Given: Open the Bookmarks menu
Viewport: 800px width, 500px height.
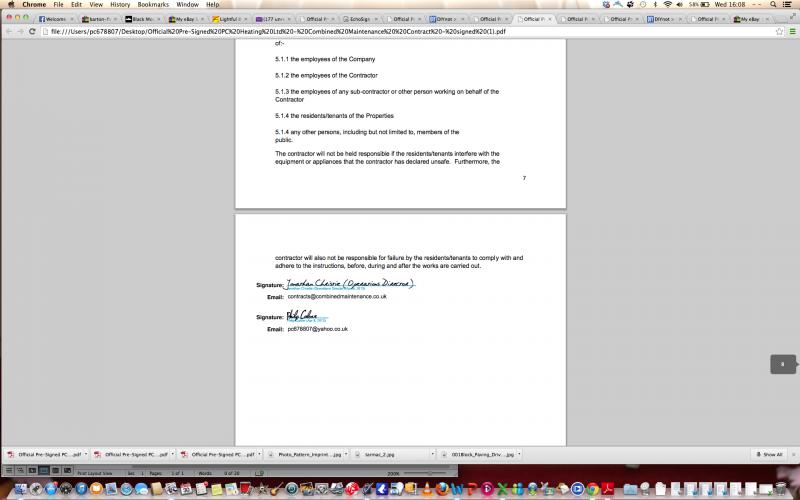Looking at the screenshot, I should (153, 5).
